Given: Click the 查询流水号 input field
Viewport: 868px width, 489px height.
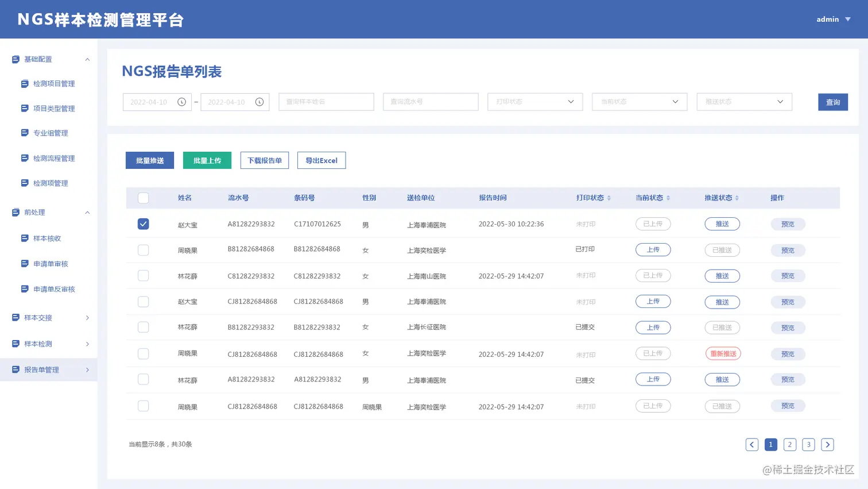Looking at the screenshot, I should pos(431,102).
